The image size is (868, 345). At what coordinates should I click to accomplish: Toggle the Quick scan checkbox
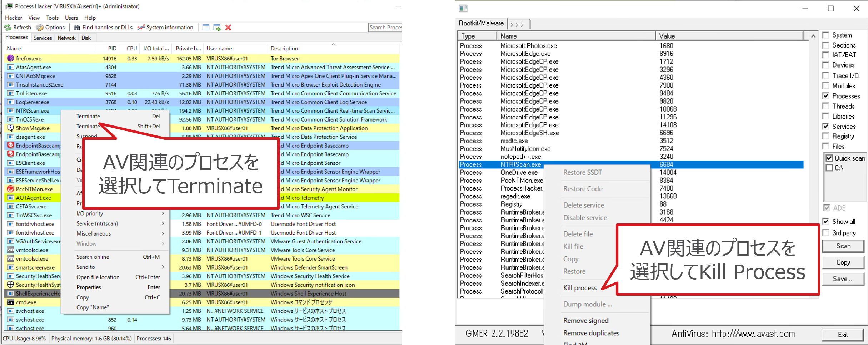[x=829, y=158]
